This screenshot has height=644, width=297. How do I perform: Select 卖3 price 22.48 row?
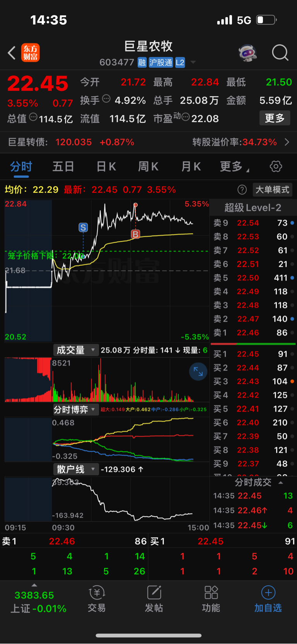(x=254, y=305)
